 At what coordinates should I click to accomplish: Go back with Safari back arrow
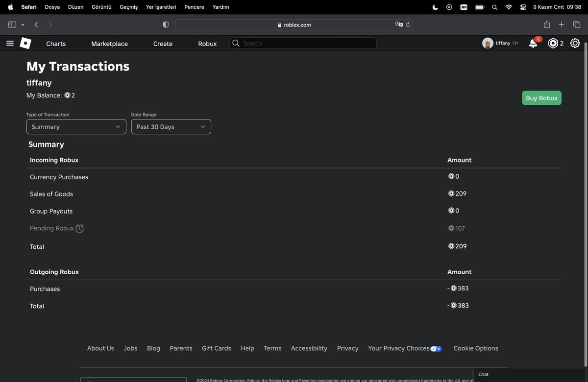[x=36, y=24]
